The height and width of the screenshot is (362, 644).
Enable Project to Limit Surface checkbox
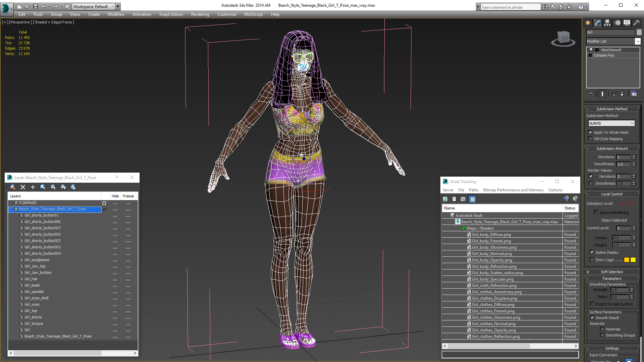tap(592, 304)
